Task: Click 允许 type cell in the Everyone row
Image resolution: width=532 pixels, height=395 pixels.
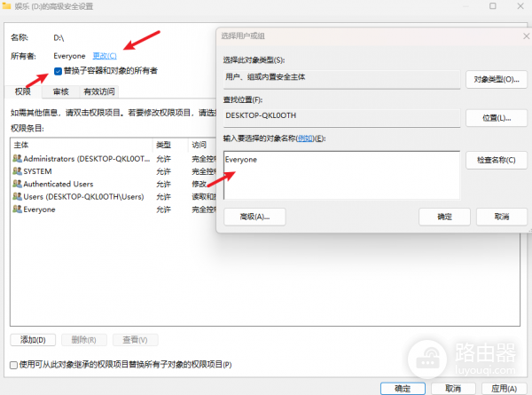Action: click(163, 209)
